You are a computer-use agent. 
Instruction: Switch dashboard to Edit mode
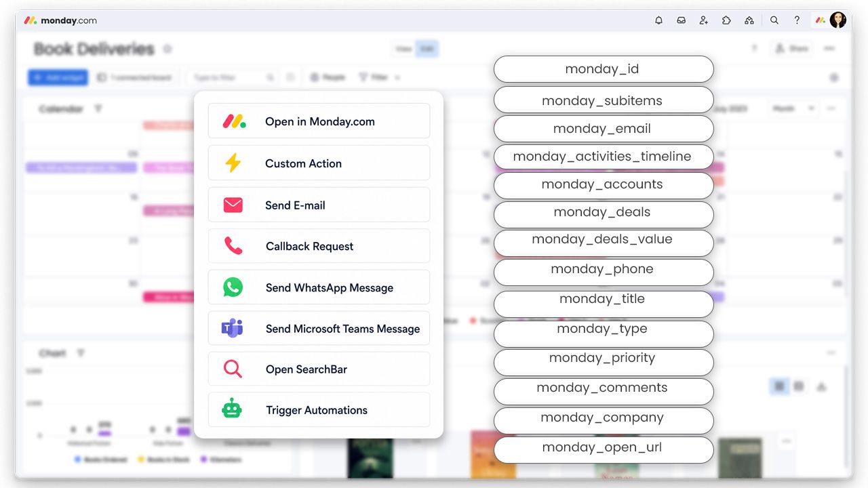(x=427, y=49)
